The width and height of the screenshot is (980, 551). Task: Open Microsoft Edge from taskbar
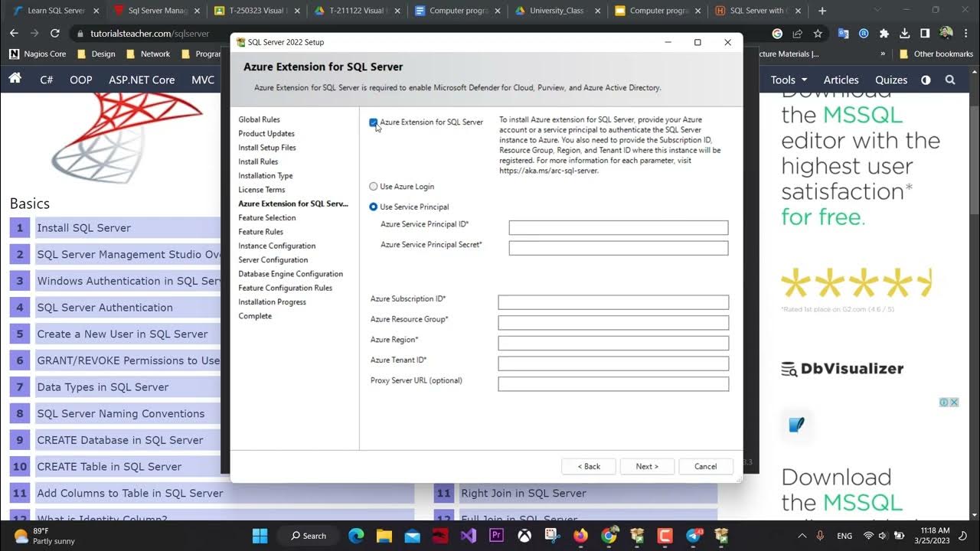point(357,535)
